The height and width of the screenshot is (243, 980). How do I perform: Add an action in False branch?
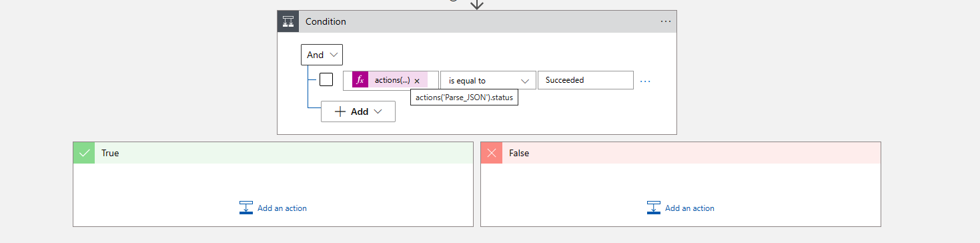tap(681, 208)
